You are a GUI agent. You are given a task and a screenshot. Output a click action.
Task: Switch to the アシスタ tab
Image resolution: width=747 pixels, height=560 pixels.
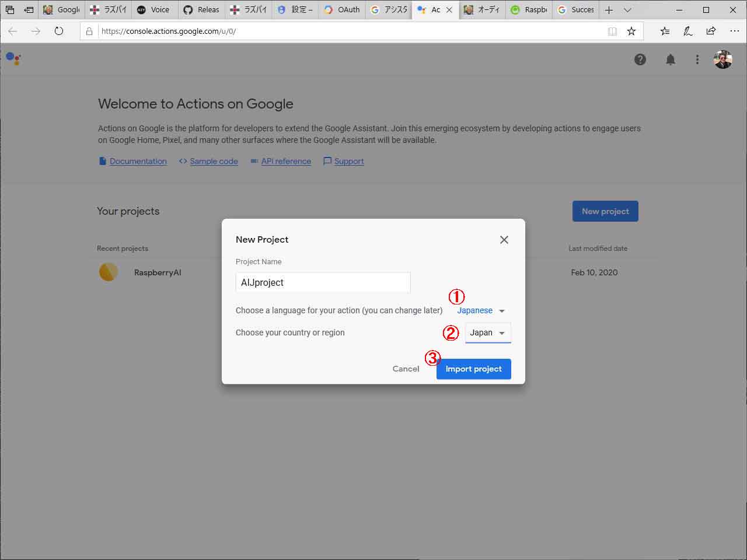pyautogui.click(x=389, y=10)
